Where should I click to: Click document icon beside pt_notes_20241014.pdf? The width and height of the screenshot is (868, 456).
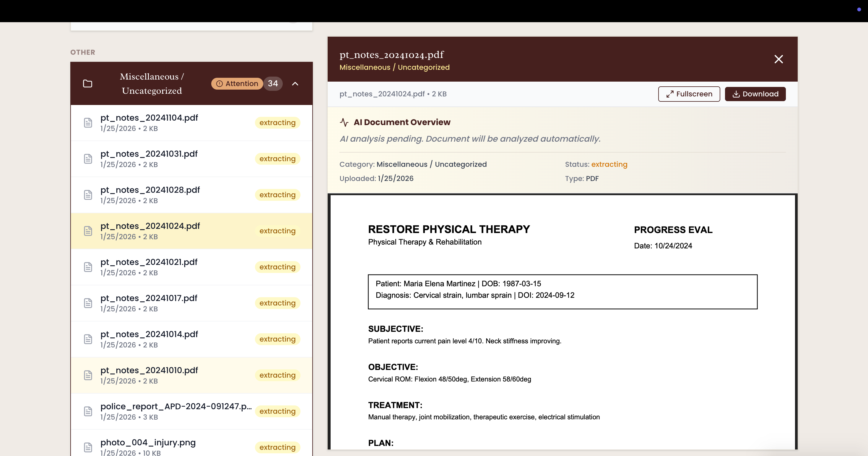[88, 339]
